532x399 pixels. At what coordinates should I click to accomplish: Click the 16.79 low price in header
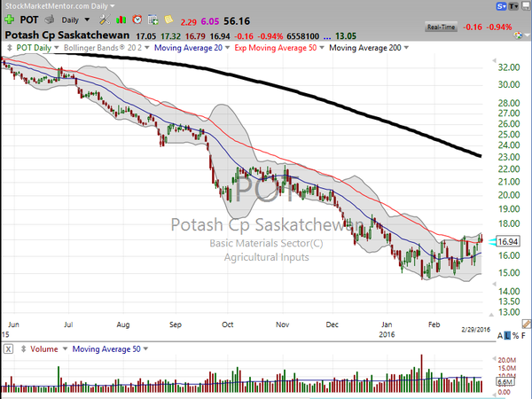tap(195, 36)
